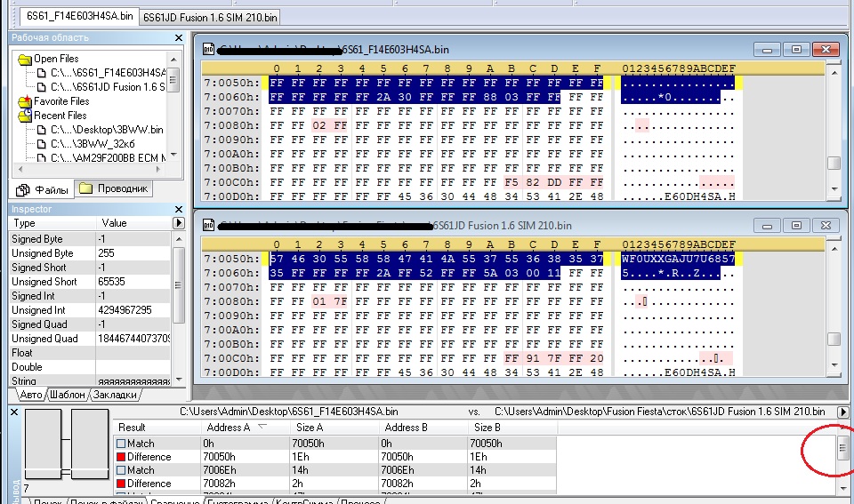The image size is (854, 504).
Task: Click the Open Files folder icon
Action: (25, 59)
